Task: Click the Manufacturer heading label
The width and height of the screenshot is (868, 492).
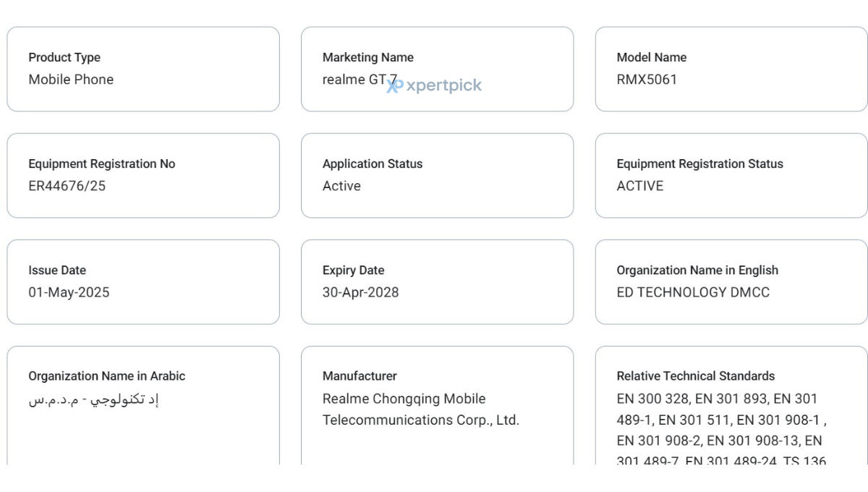Action: (x=359, y=376)
